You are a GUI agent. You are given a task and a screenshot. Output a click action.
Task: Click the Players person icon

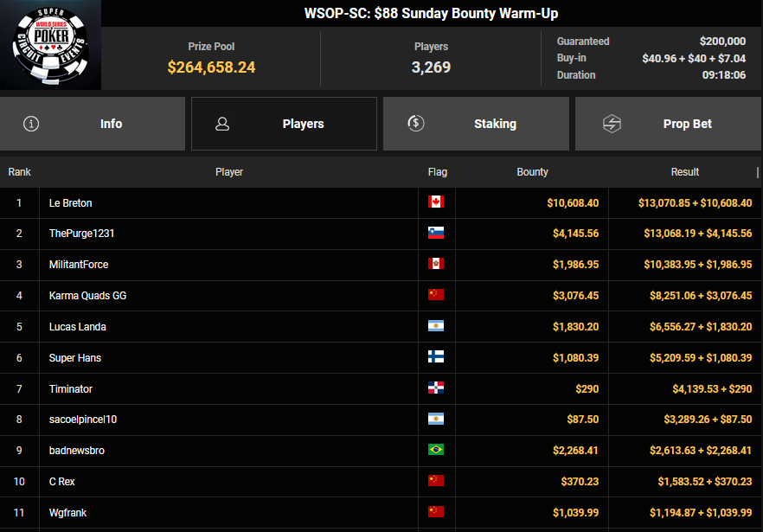point(222,124)
